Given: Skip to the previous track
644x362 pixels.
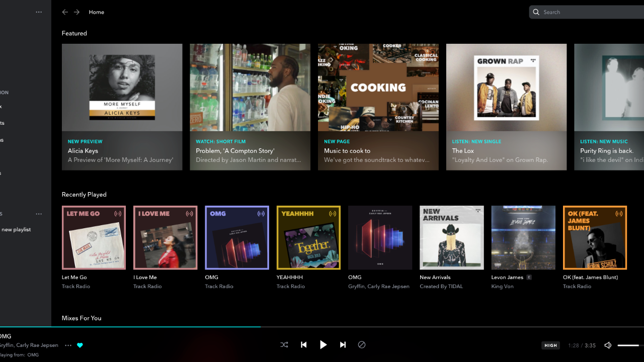Looking at the screenshot, I should pyautogui.click(x=304, y=345).
